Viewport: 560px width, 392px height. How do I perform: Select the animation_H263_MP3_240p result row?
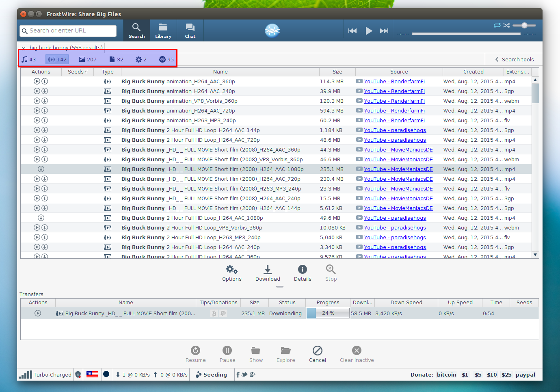click(x=276, y=120)
